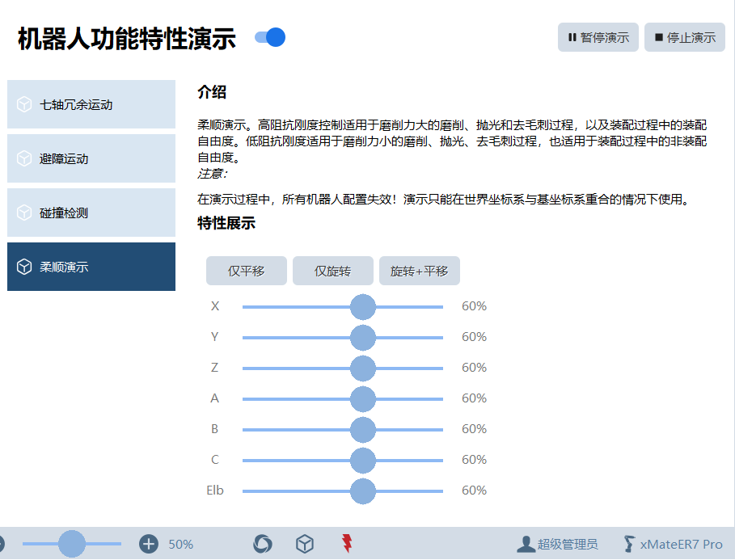Click the 3D cube icon in status bar
Image resolution: width=735 pixels, height=560 pixels.
point(305,544)
